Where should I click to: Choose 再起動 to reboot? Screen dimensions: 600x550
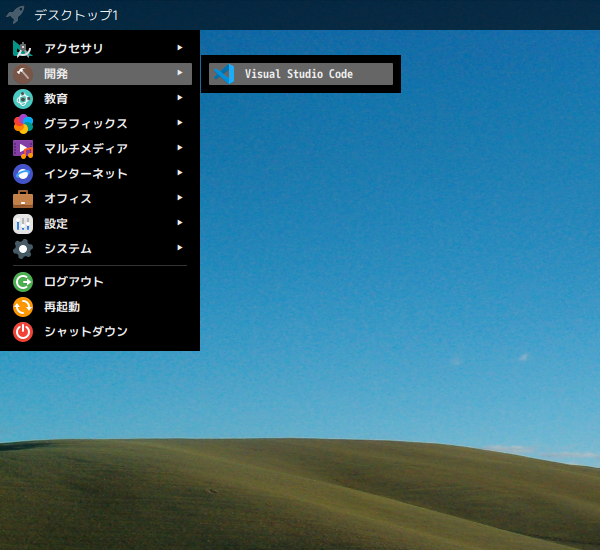(100, 307)
